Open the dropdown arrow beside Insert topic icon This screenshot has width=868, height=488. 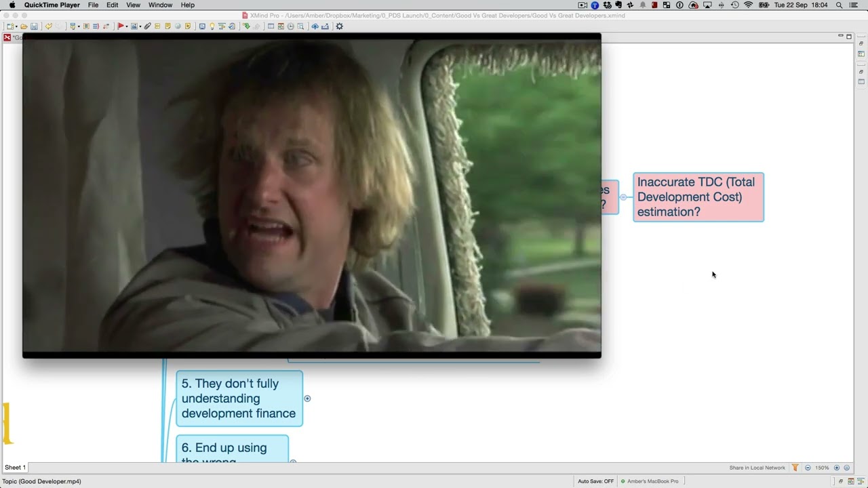coord(79,26)
